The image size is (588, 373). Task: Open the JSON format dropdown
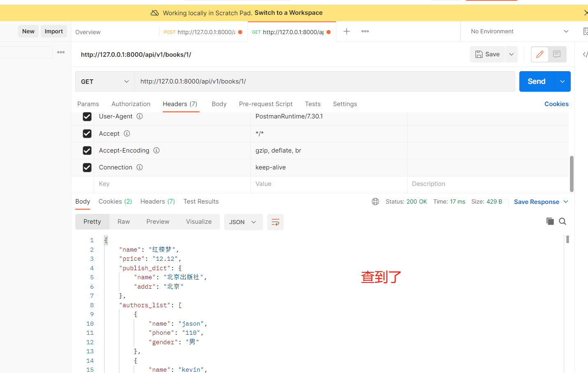pyautogui.click(x=243, y=222)
